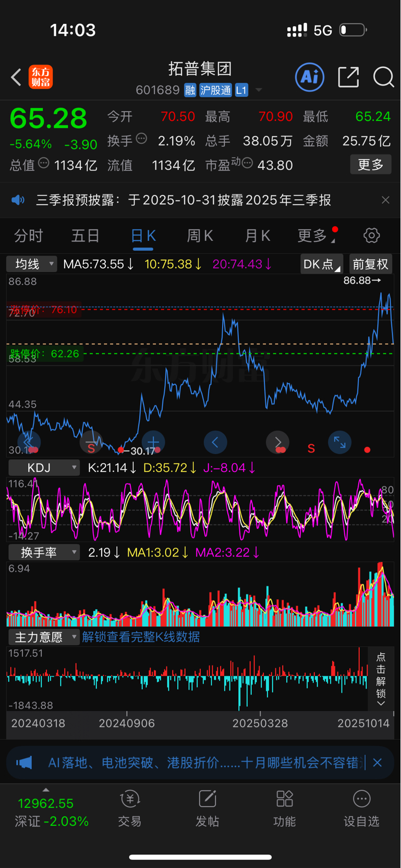
Task: Close the AI落地 promotional banner
Action: coord(378,763)
